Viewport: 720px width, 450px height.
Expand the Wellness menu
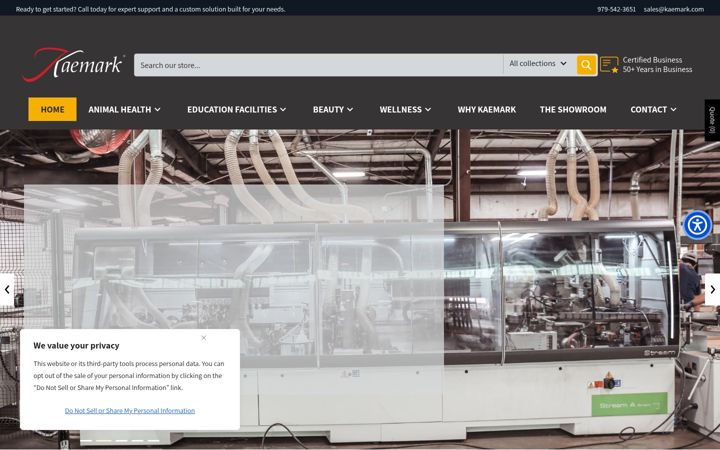tap(405, 109)
